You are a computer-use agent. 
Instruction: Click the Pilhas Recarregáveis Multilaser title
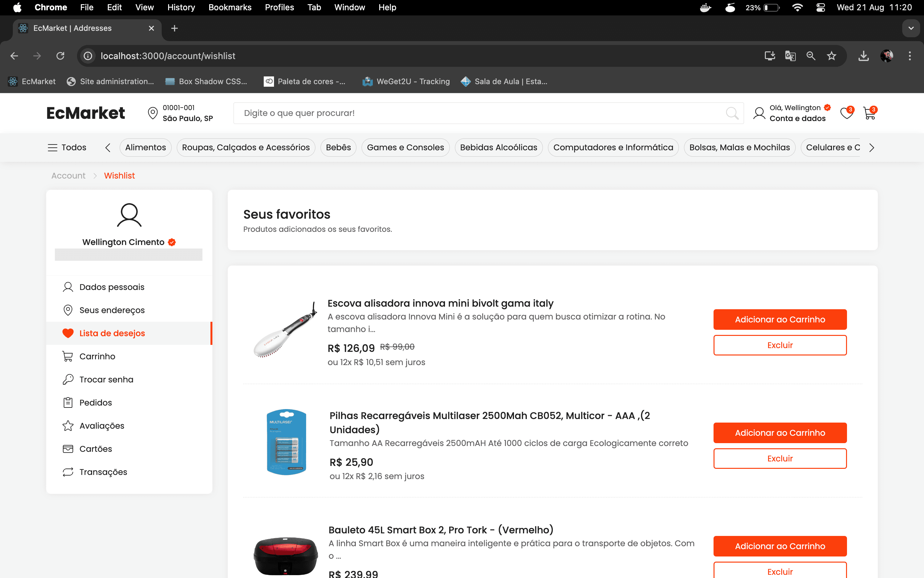(x=490, y=422)
